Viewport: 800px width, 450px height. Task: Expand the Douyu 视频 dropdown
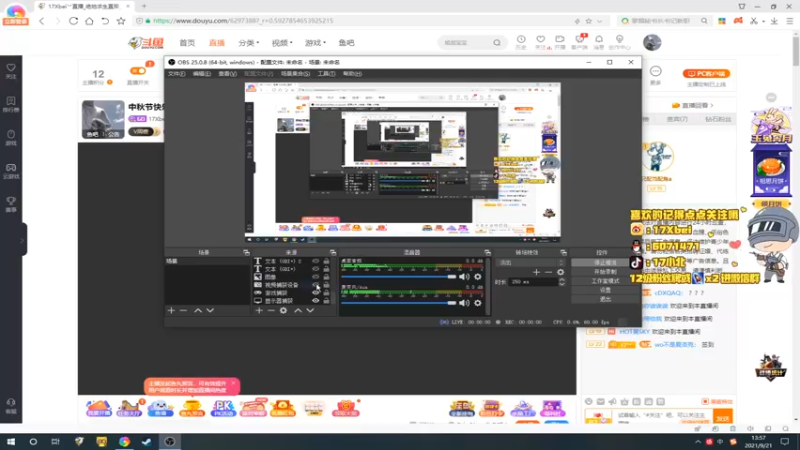coord(282,43)
